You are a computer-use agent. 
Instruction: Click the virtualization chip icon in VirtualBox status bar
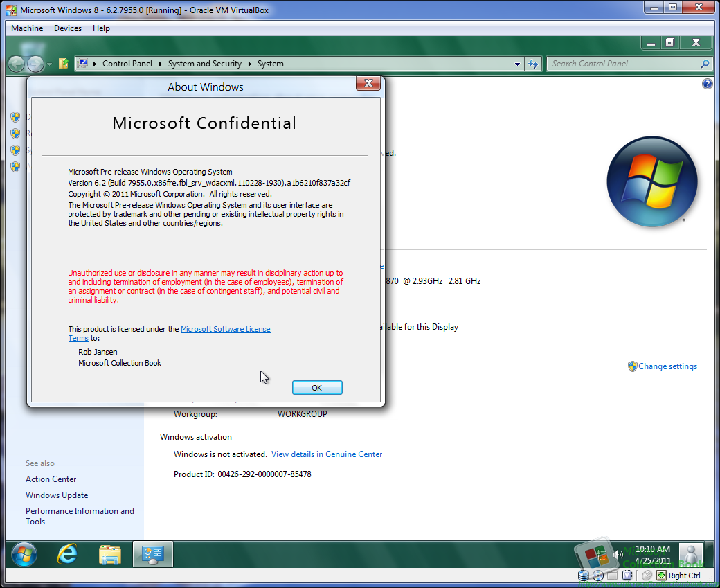(628, 576)
